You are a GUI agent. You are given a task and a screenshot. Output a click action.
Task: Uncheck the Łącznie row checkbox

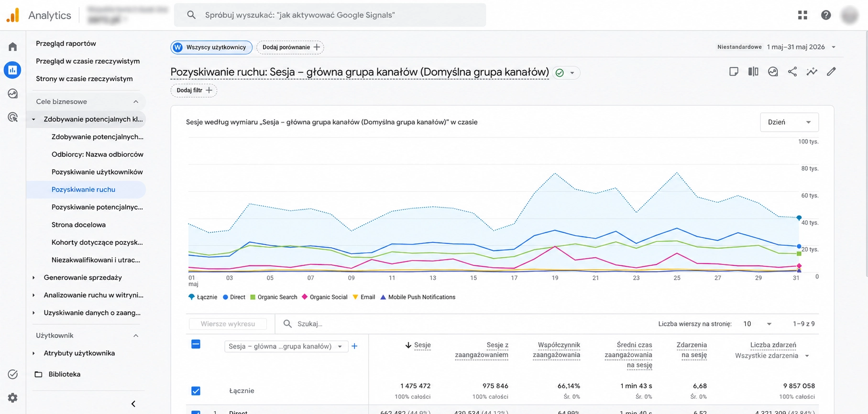tap(196, 391)
